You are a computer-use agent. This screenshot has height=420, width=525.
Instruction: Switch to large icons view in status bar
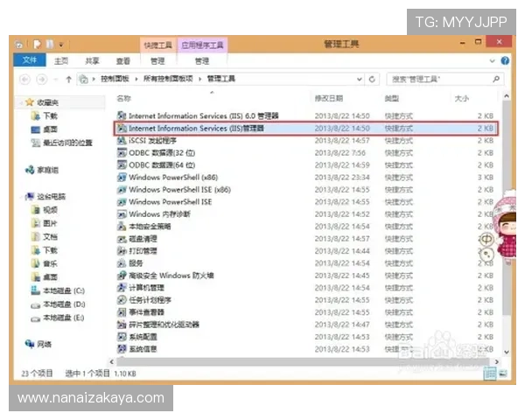(x=502, y=374)
